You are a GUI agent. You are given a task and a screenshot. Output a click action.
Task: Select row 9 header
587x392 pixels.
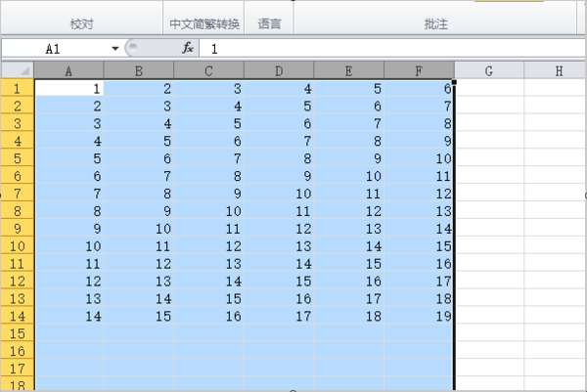[18, 229]
